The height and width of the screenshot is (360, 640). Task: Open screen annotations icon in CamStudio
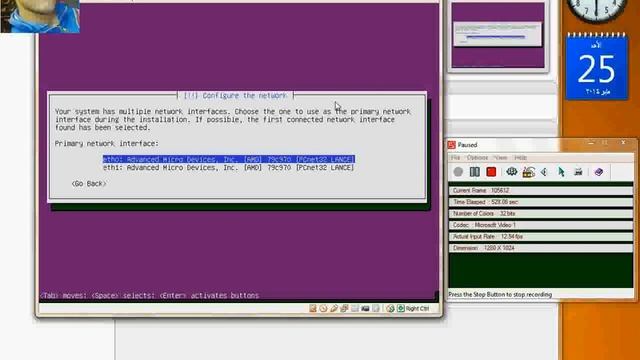coord(529,172)
